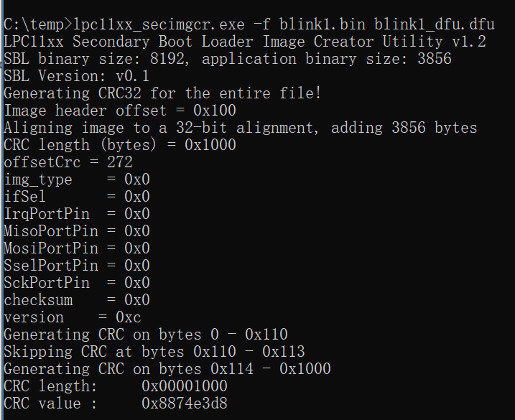The width and height of the screenshot is (515, 420).
Task: Click the CRC length 0x00001000 value
Action: click(184, 386)
